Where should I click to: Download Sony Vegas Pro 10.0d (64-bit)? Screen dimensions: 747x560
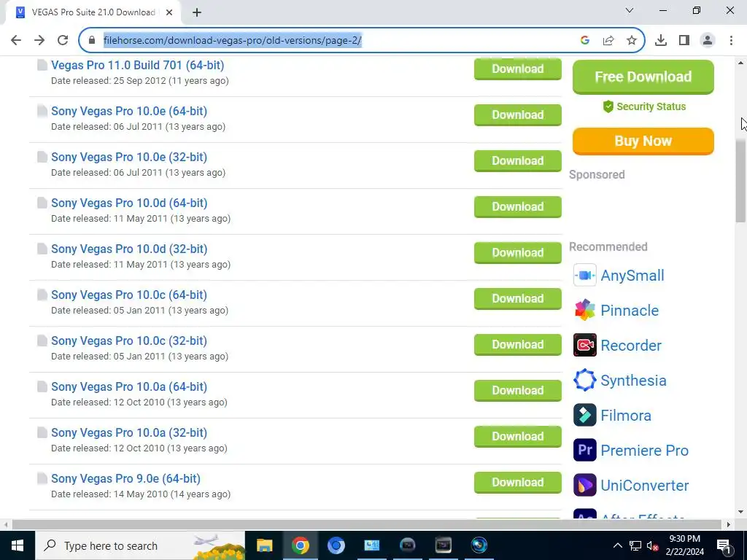click(518, 206)
